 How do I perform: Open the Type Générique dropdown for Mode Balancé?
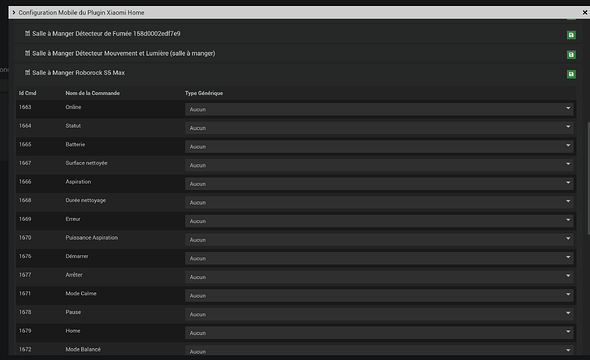pyautogui.click(x=379, y=350)
